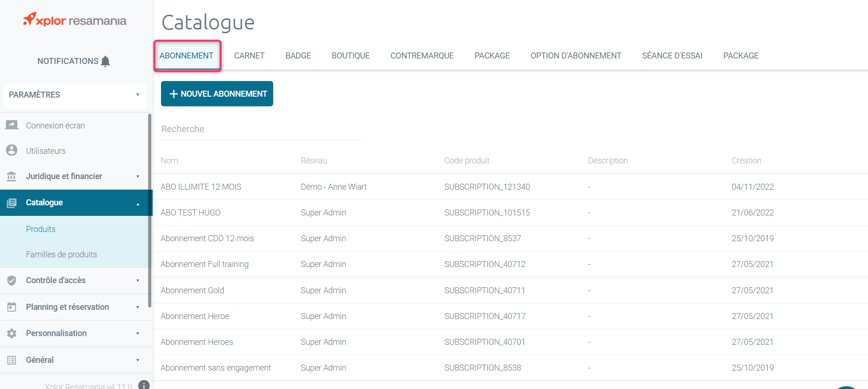Viewport: 868px width, 389px height.
Task: Switch to the SÉANCE D'ESSAI tab
Action: pos(672,56)
